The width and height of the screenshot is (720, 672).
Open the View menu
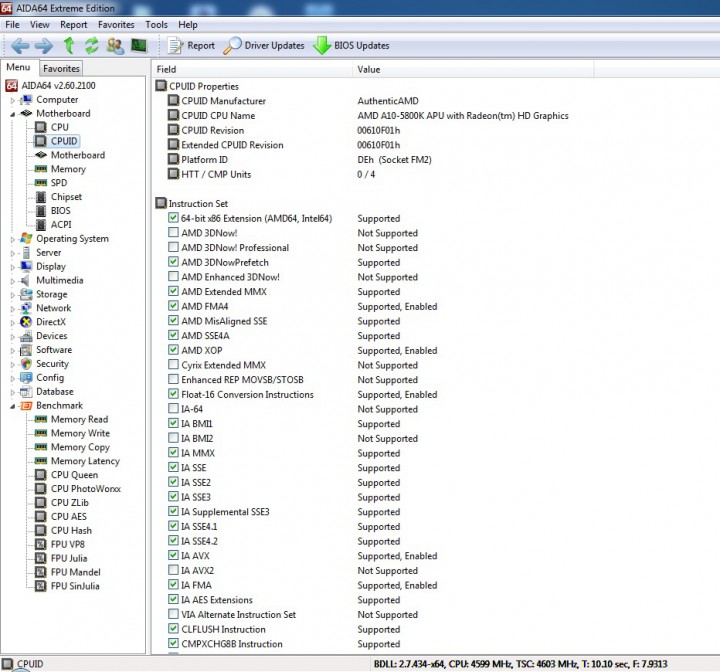click(39, 25)
